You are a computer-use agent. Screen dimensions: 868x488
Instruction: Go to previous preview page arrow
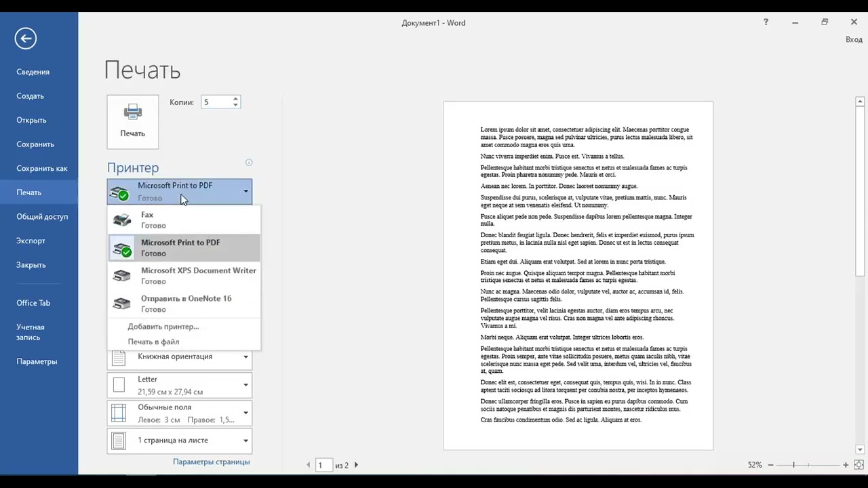(309, 465)
